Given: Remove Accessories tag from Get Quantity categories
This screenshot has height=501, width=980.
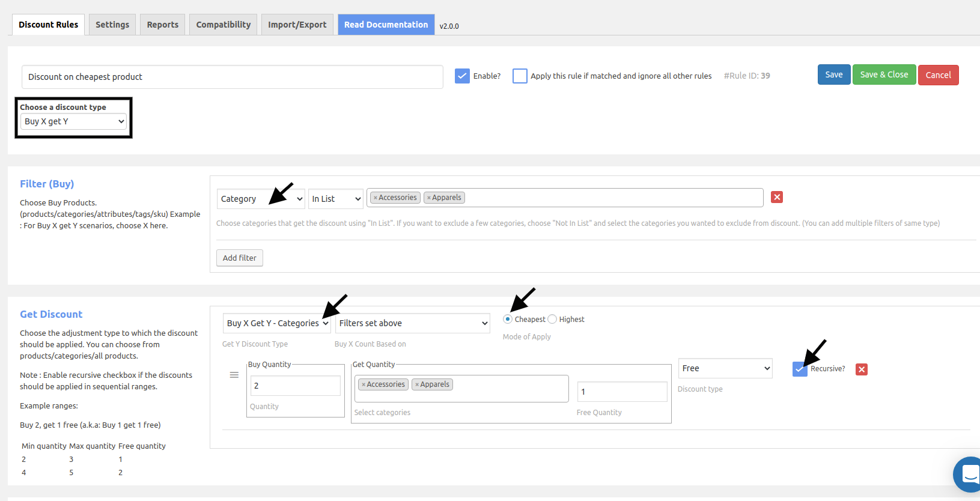Looking at the screenshot, I should coord(364,384).
